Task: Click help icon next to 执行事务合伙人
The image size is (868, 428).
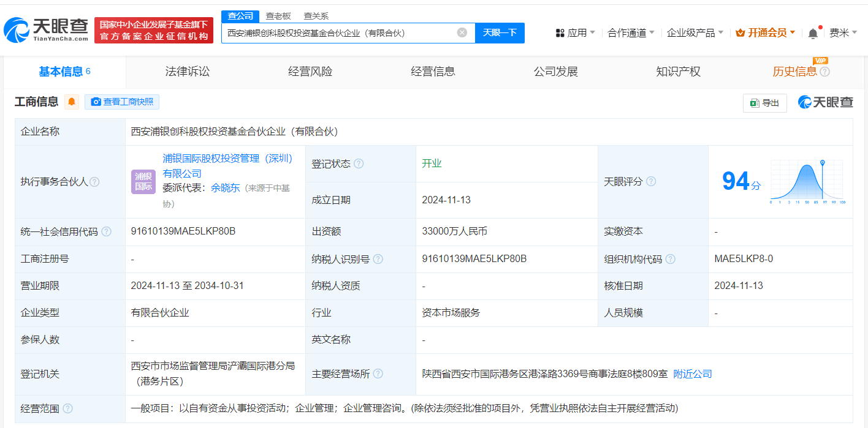Action: (94, 182)
